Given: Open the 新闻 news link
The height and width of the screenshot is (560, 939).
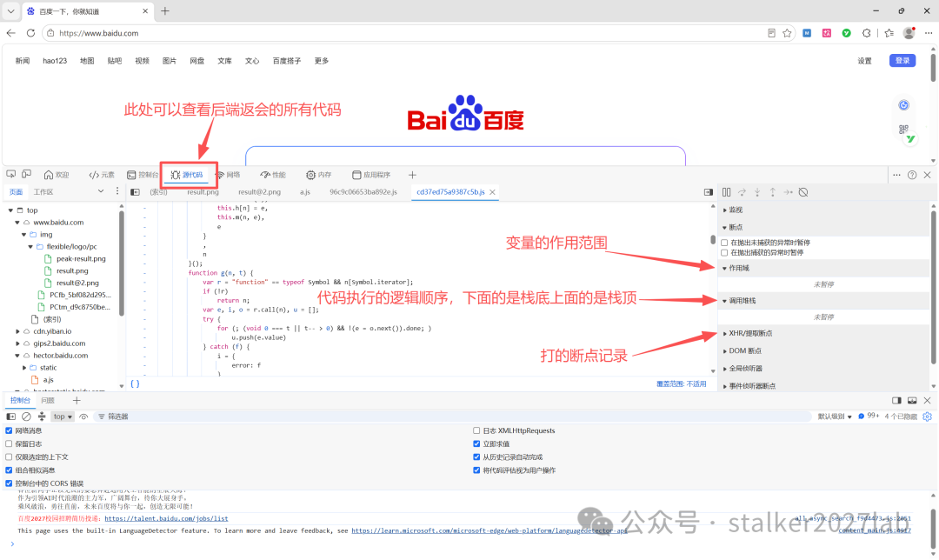Looking at the screenshot, I should tap(23, 61).
